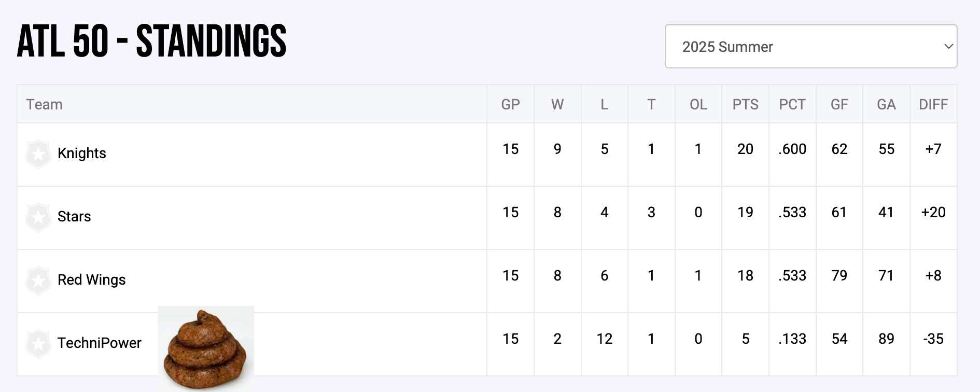
Task: Open the Stars team page link
Action: [x=74, y=217]
